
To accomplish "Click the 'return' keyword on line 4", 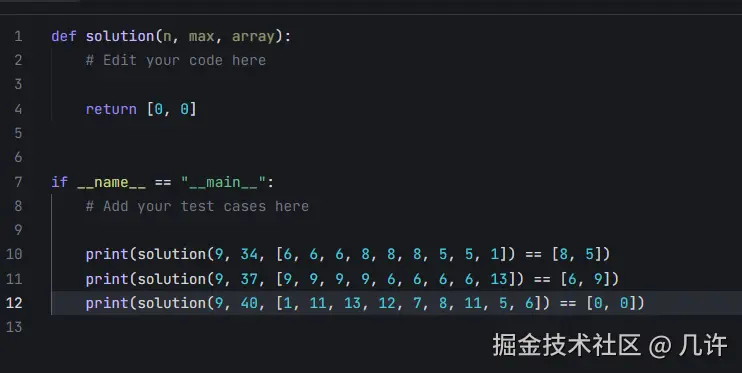I will point(111,109).
